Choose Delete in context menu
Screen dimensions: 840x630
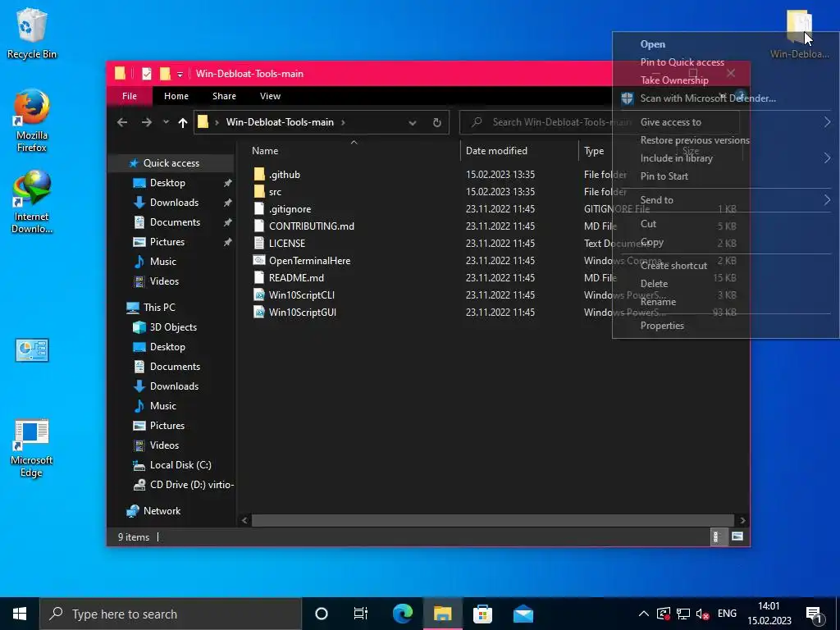coord(725,284)
